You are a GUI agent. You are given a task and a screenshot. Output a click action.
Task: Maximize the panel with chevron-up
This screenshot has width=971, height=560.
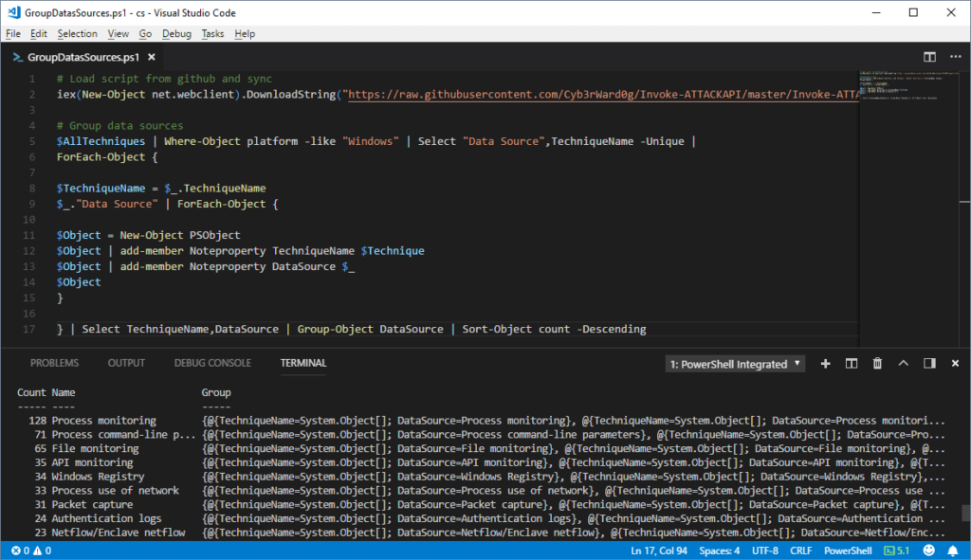[903, 363]
